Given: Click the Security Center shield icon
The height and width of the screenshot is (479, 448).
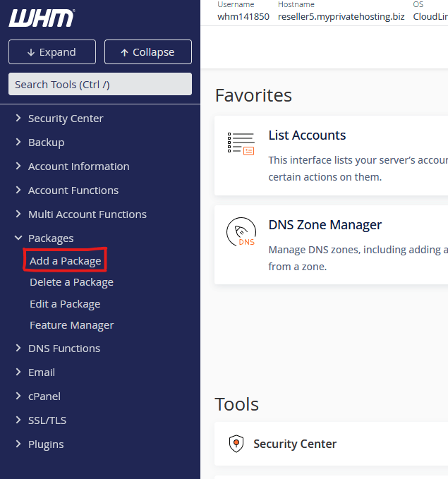Looking at the screenshot, I should pos(236,444).
